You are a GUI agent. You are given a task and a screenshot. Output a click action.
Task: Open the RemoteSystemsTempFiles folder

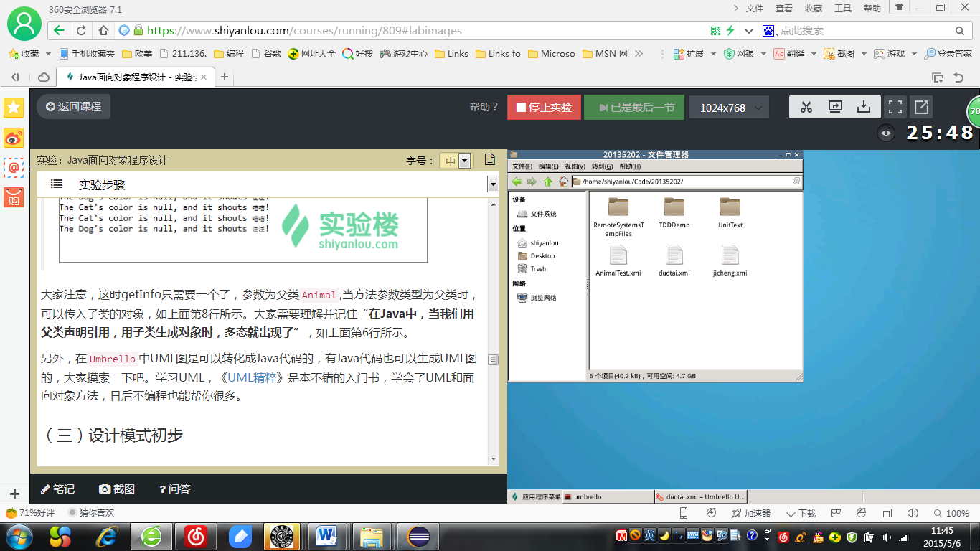point(618,216)
